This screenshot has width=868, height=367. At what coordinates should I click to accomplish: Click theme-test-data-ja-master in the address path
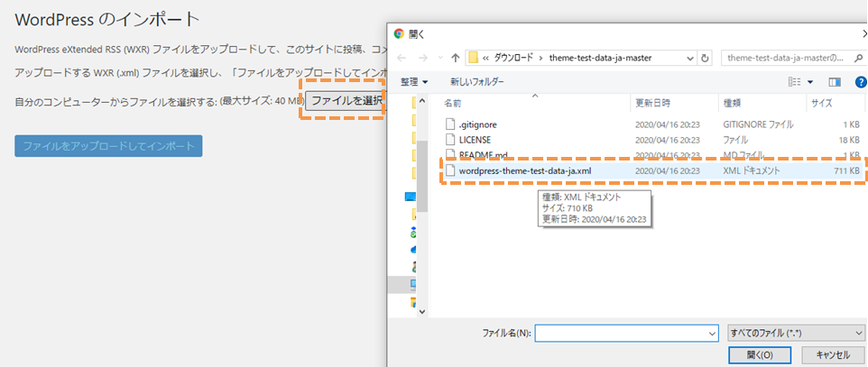(x=601, y=58)
